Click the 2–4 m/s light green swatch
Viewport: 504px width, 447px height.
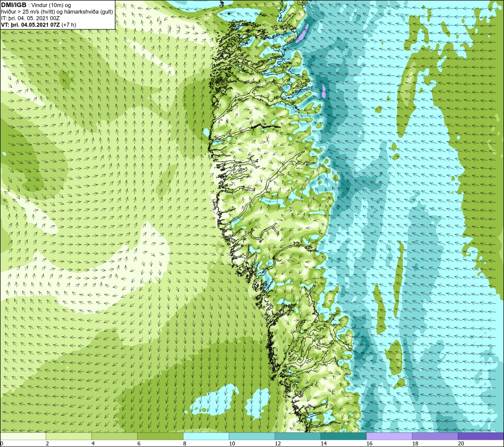[69, 436]
